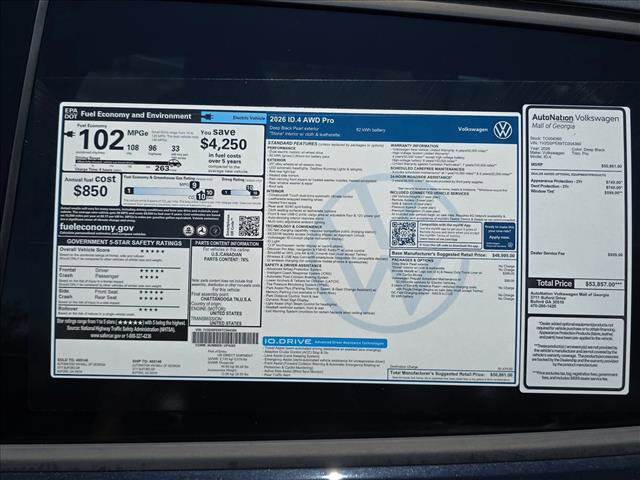Click the Smog Rating scale

click(240, 192)
